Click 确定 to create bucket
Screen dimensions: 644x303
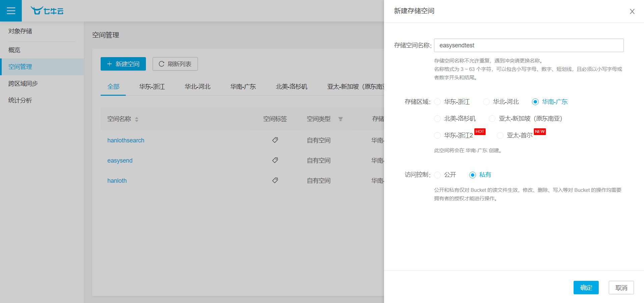coord(586,288)
